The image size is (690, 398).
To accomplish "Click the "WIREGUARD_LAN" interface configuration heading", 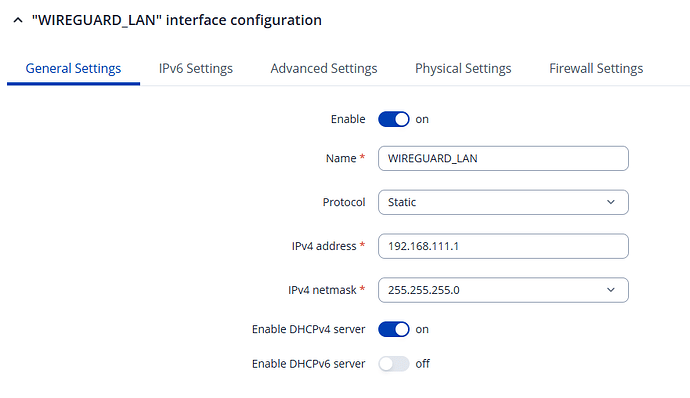I will pos(176,20).
